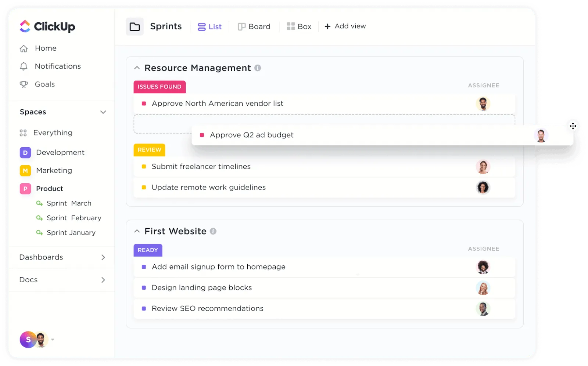Click the REVIEW status label
The height and width of the screenshot is (366, 588).
point(149,150)
